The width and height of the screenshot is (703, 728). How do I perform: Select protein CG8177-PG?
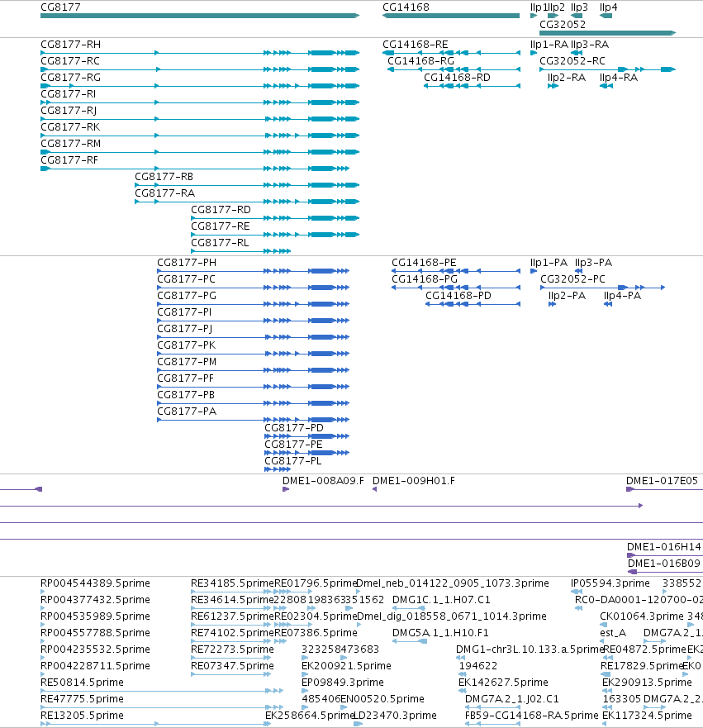click(254, 304)
